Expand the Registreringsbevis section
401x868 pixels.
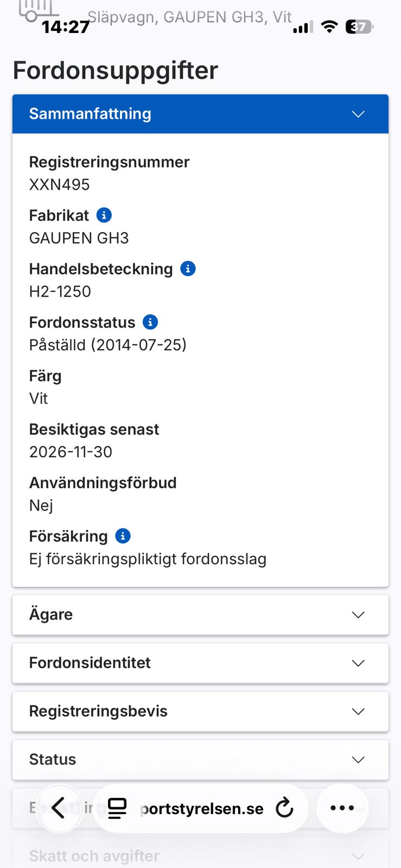point(200,711)
